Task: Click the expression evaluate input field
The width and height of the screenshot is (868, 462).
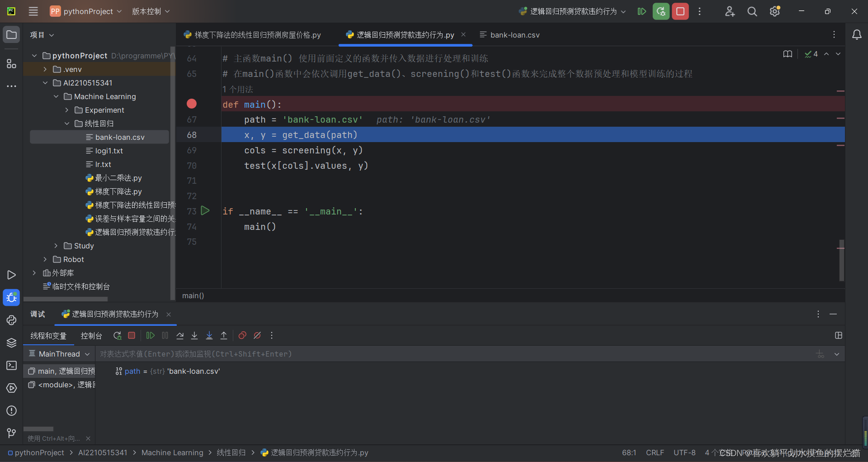Action: pos(454,354)
